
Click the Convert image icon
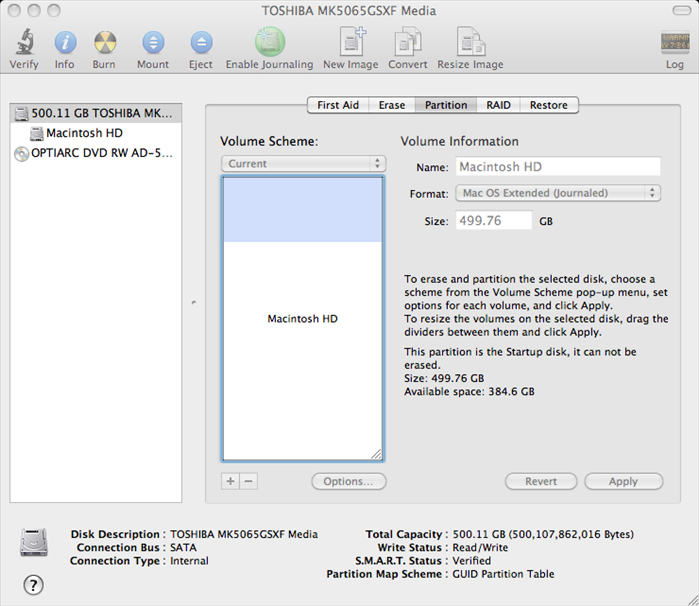click(x=408, y=41)
